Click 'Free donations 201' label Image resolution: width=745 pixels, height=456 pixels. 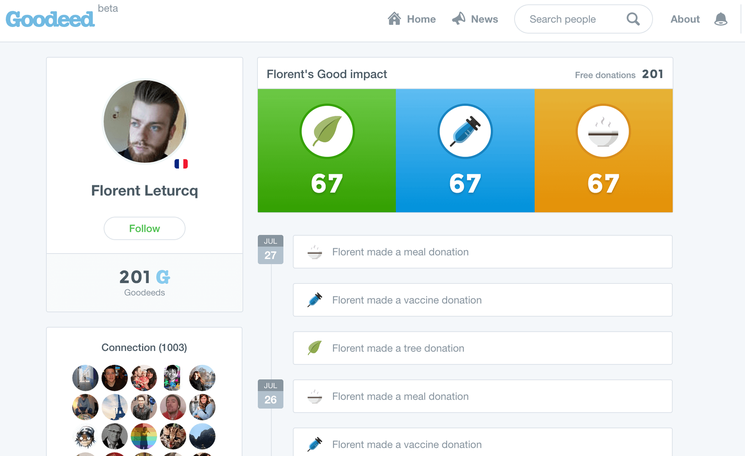619,74
